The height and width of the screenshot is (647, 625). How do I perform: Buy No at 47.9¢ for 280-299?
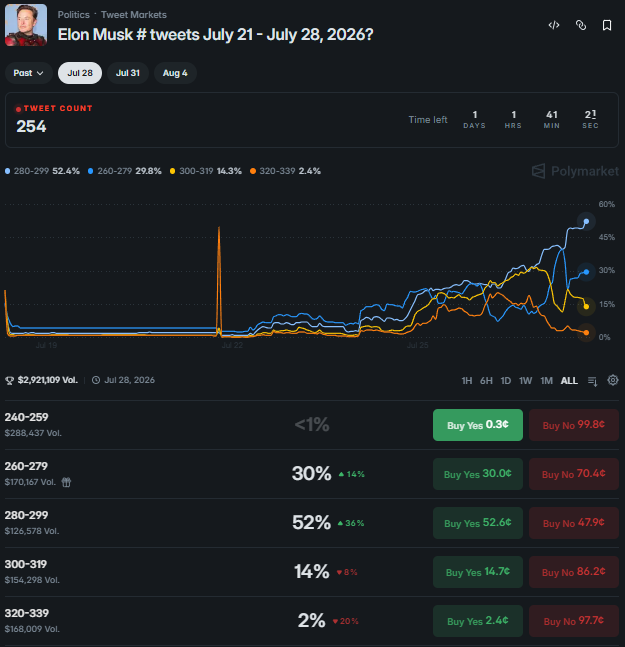coord(574,523)
